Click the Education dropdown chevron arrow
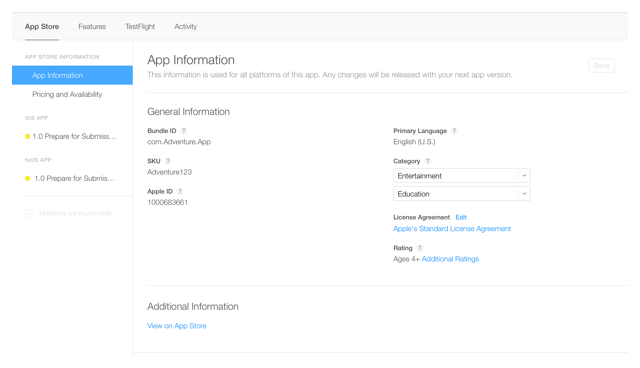The width and height of the screenshot is (640, 368). click(x=524, y=194)
